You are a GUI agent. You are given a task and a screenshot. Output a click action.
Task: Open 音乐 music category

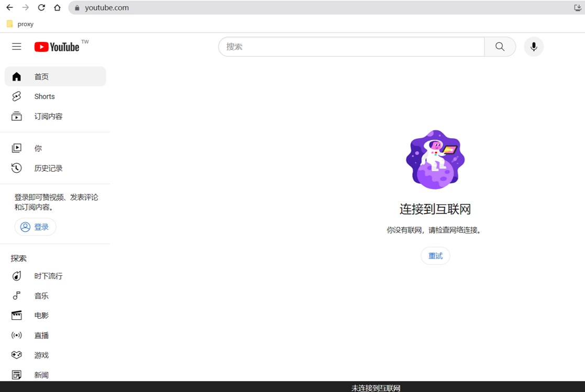click(55, 296)
